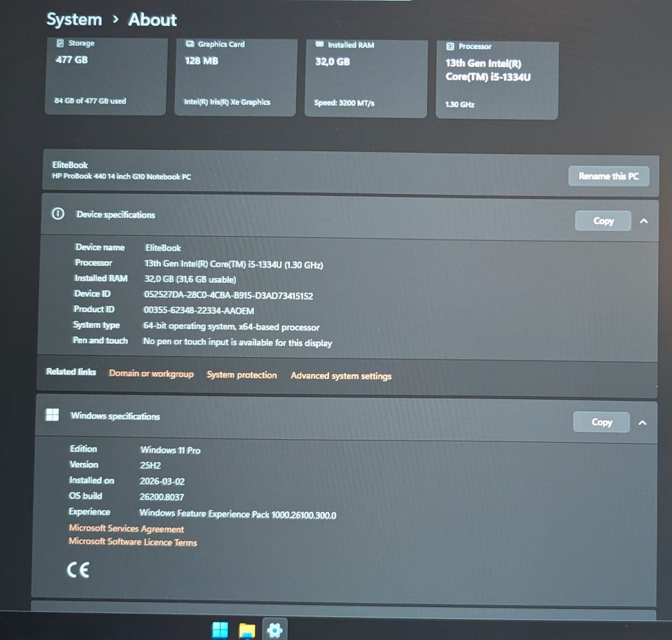Go back to System in breadcrumb

pos(74,20)
